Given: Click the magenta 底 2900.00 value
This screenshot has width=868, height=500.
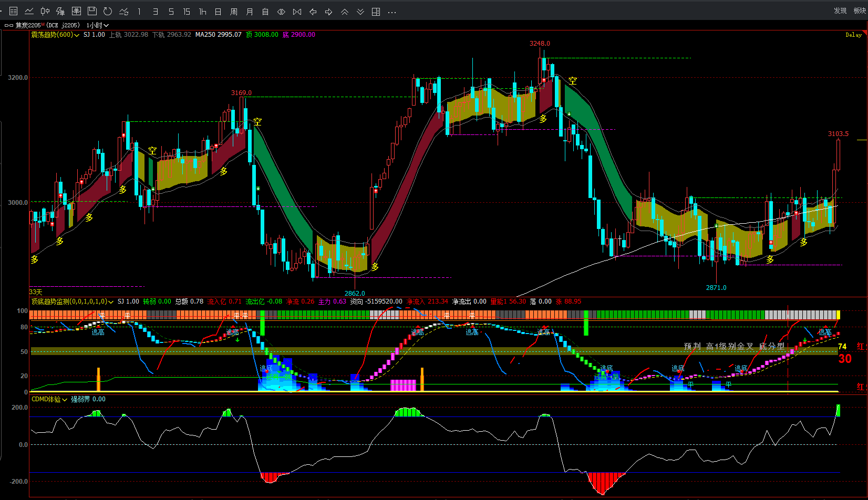Looking at the screenshot, I should (299, 35).
